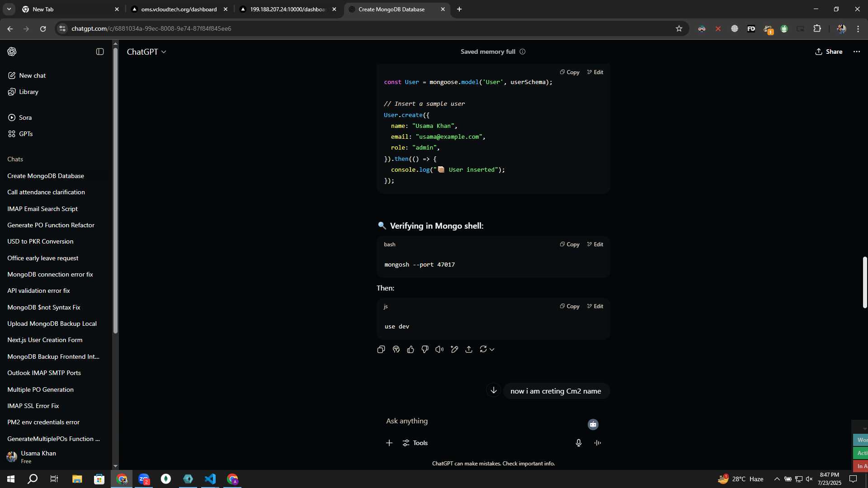The image size is (868, 488).
Task: Click the share response upload icon
Action: coord(469,349)
